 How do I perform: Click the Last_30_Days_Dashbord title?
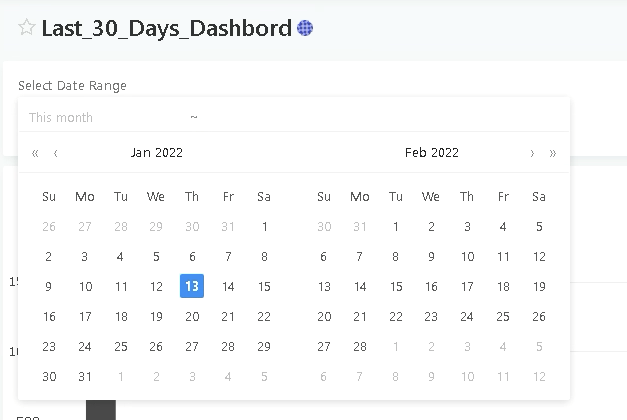click(x=166, y=28)
